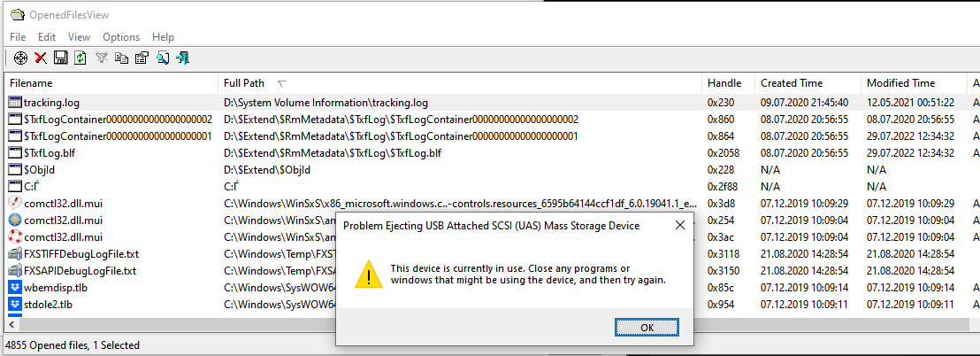Click the clear filter funnel icon
Screen dimensions: 980x356
pos(101,58)
